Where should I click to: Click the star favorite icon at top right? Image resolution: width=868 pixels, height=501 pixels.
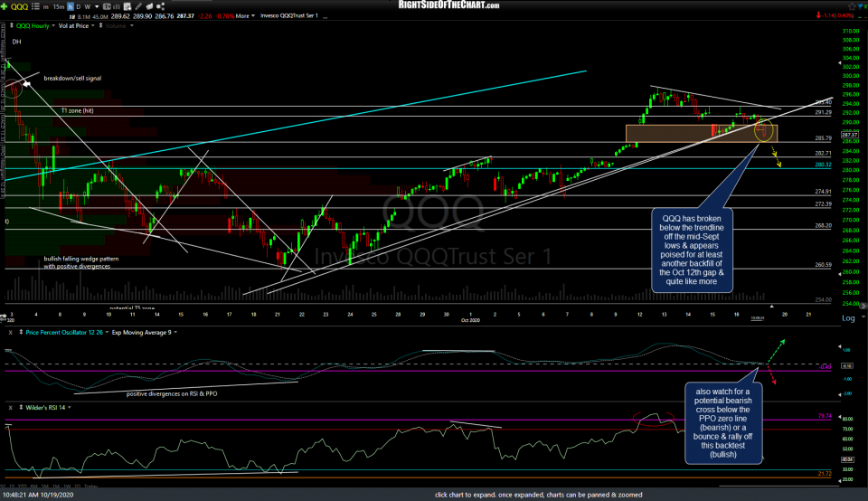pyautogui.click(x=852, y=6)
